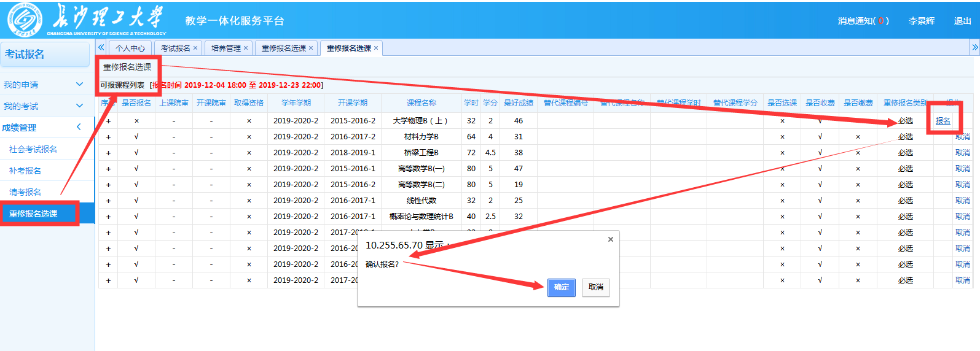Open 消息通知 notifications in header

pyautogui.click(x=863, y=21)
